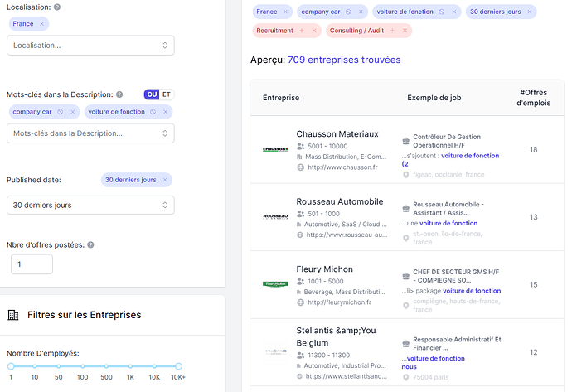Click job count 12 for Stellantis

533,352
